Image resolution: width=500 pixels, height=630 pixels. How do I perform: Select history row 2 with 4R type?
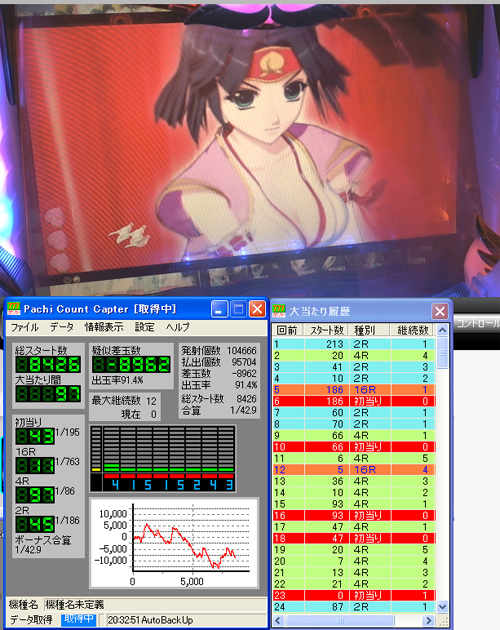tap(354, 356)
